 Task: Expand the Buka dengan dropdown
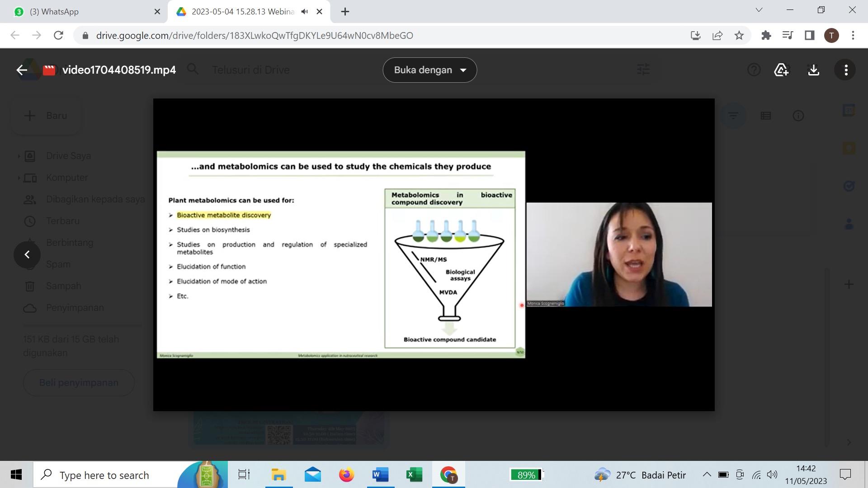click(x=429, y=70)
